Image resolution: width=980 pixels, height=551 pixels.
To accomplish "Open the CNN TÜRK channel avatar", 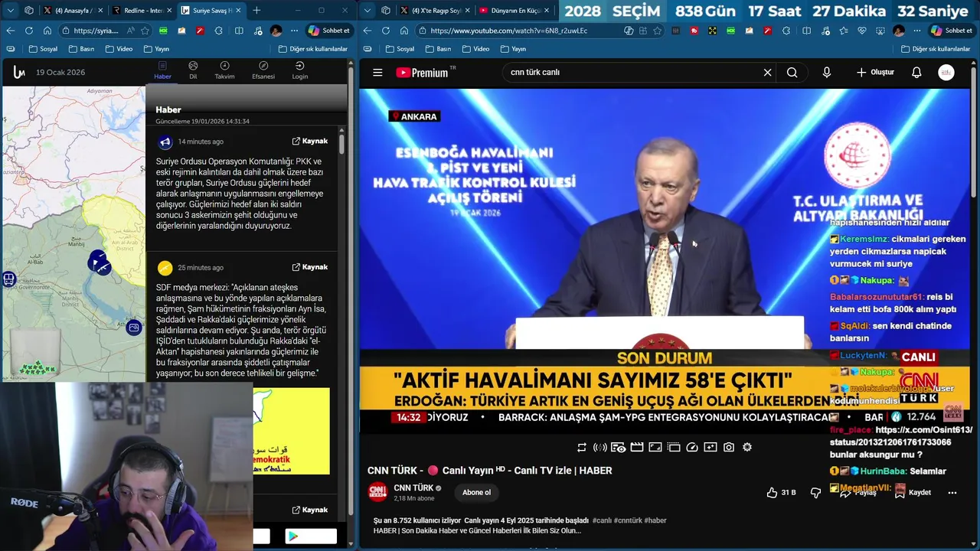I will (x=377, y=492).
